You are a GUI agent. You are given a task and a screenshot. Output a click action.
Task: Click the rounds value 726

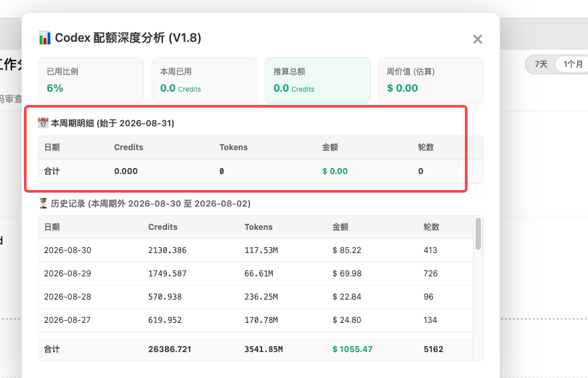[430, 274]
